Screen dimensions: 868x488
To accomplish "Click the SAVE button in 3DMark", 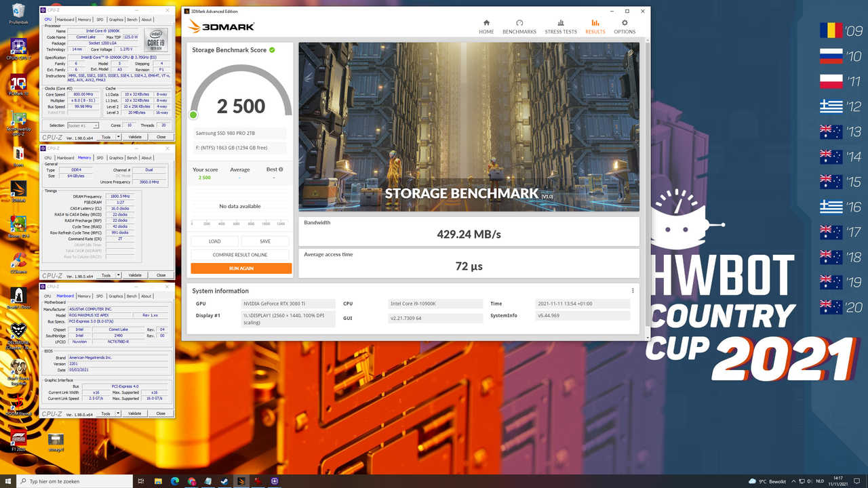I will pyautogui.click(x=265, y=241).
